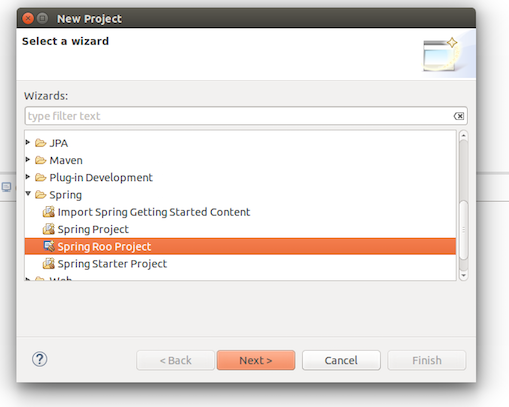Click the Spring Starter Project icon

coord(49,264)
